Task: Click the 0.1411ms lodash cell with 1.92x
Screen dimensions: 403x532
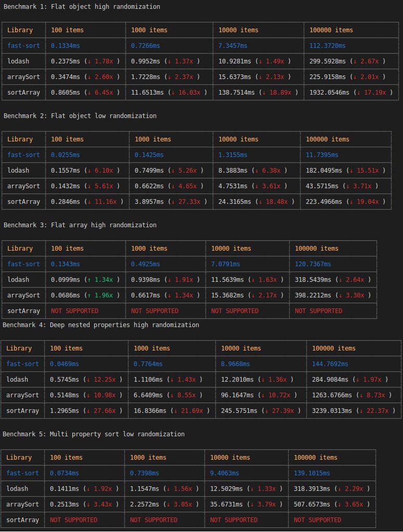Action: 84,488
